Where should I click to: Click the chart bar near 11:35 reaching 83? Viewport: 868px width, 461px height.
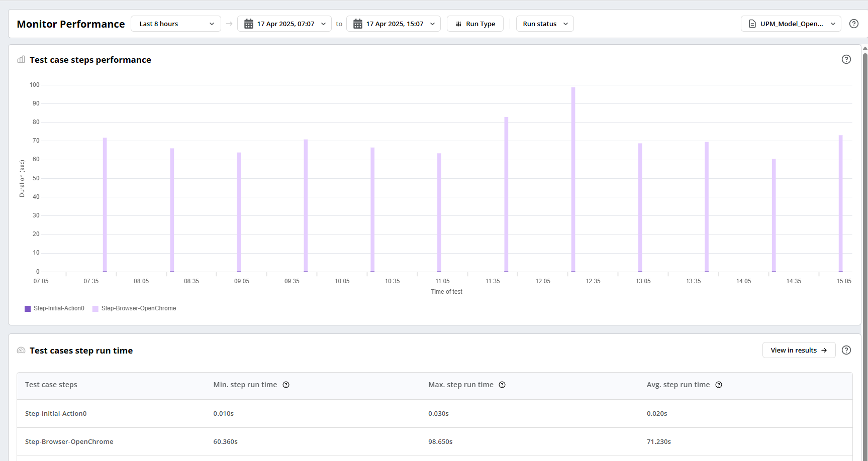506,194
